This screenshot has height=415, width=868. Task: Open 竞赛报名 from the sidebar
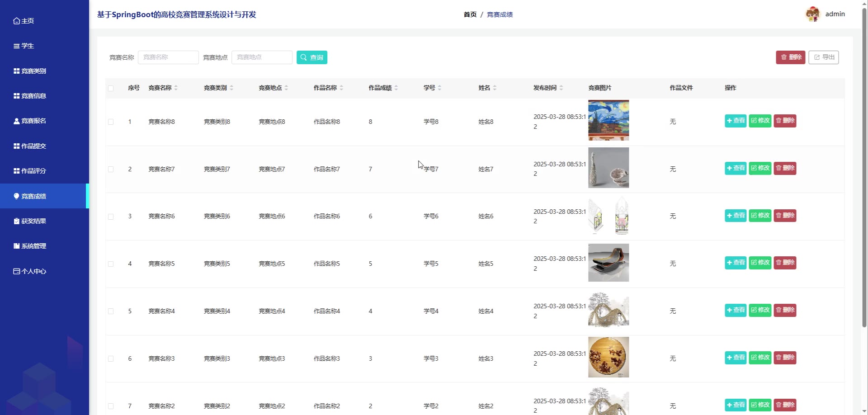click(44, 121)
